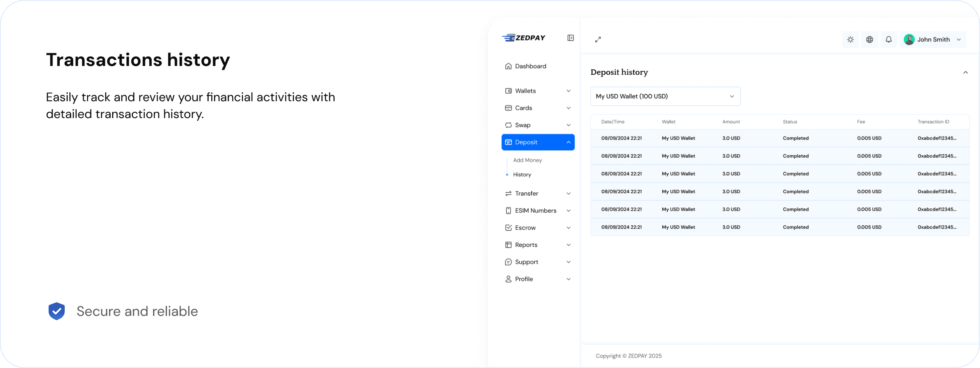Select Add Money under Deposit

coord(528,160)
